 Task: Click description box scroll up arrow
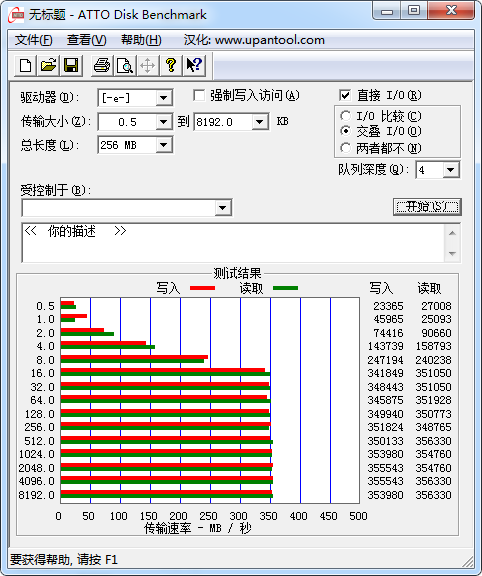453,233
